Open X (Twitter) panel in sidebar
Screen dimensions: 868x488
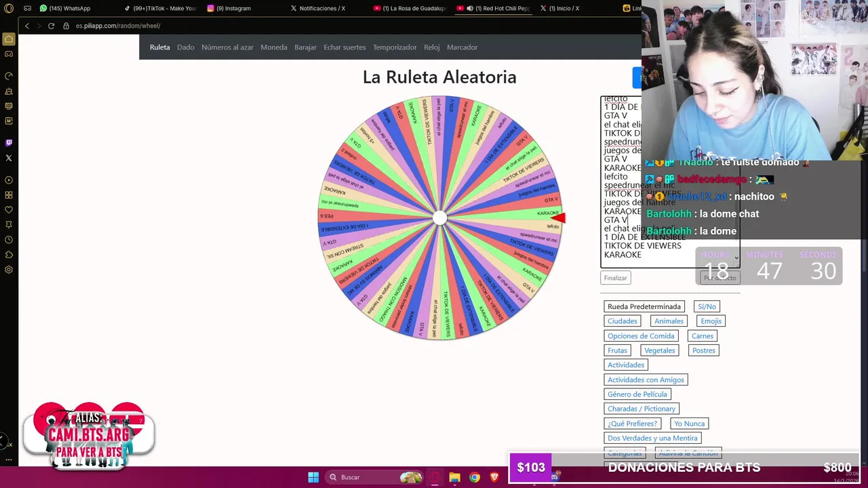(x=9, y=158)
